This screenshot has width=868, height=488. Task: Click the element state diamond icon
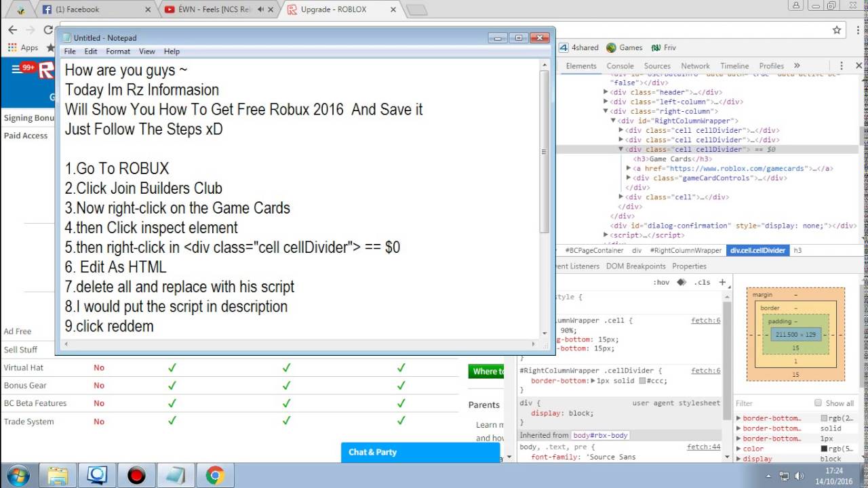click(681, 282)
